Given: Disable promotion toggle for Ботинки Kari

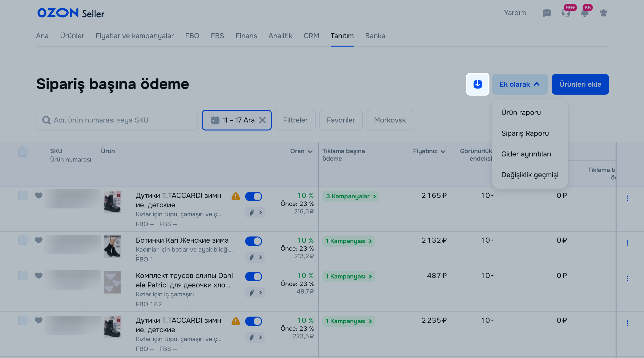Looking at the screenshot, I should 253,241.
